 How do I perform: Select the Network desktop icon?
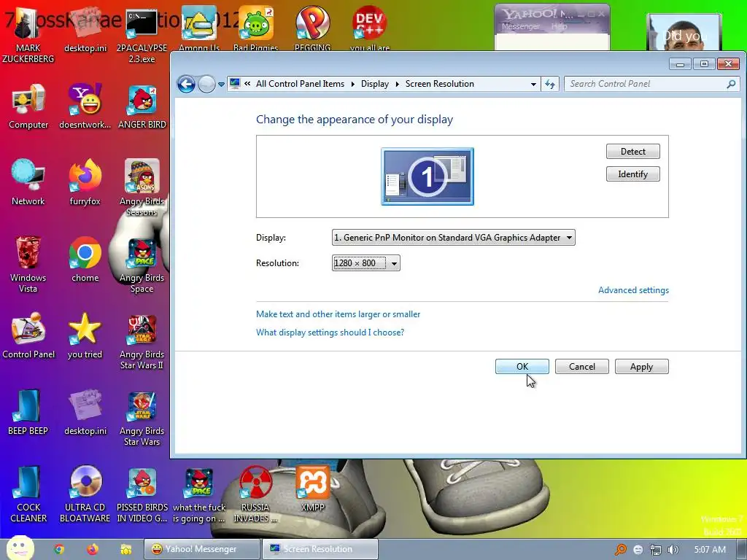(x=28, y=182)
